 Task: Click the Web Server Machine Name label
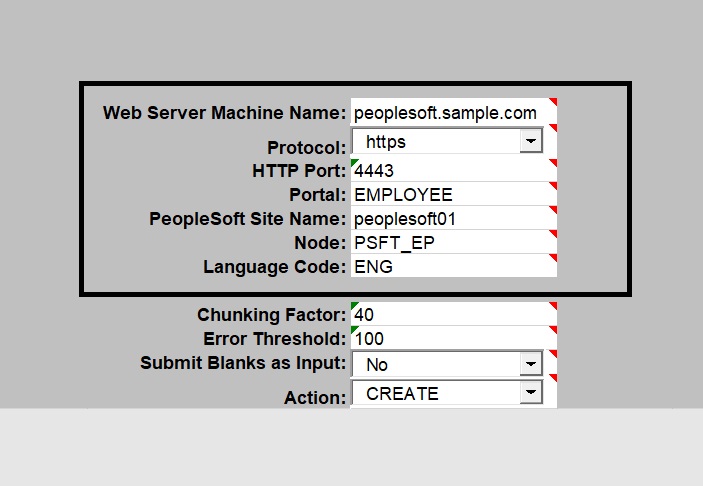[x=224, y=113]
